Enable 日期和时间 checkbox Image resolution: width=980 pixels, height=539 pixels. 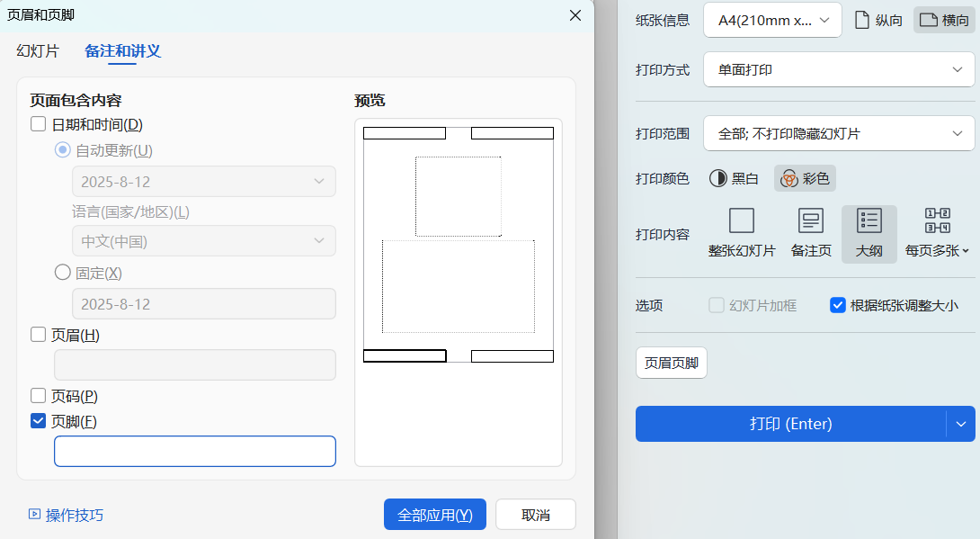[x=39, y=125]
